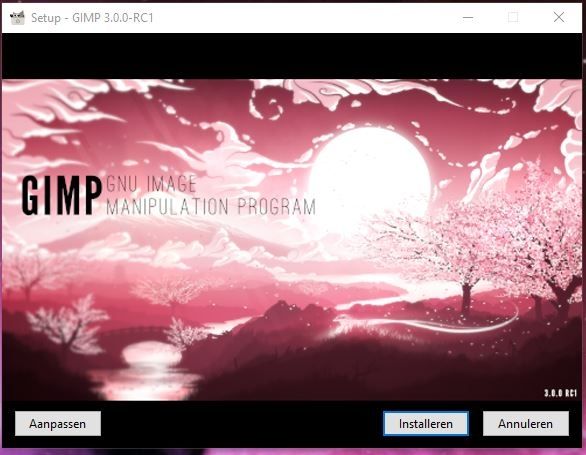Click the GIMP Wilber icon in the title bar
Image resolution: width=586 pixels, height=455 pixels.
[17, 18]
